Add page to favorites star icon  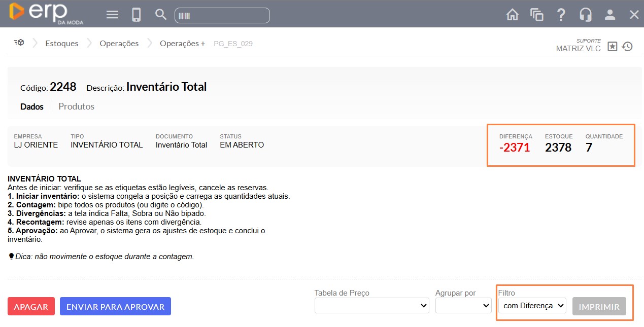(x=613, y=47)
